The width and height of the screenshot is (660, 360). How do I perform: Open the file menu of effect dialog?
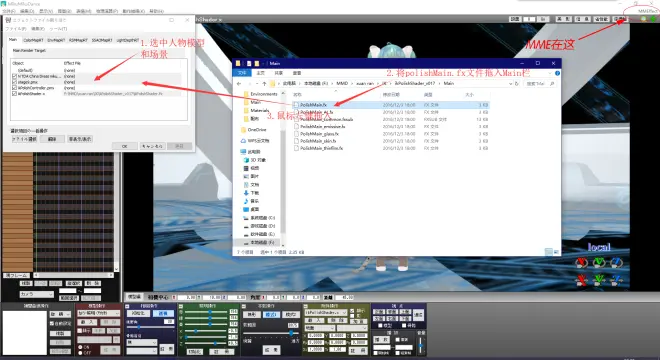[15, 29]
